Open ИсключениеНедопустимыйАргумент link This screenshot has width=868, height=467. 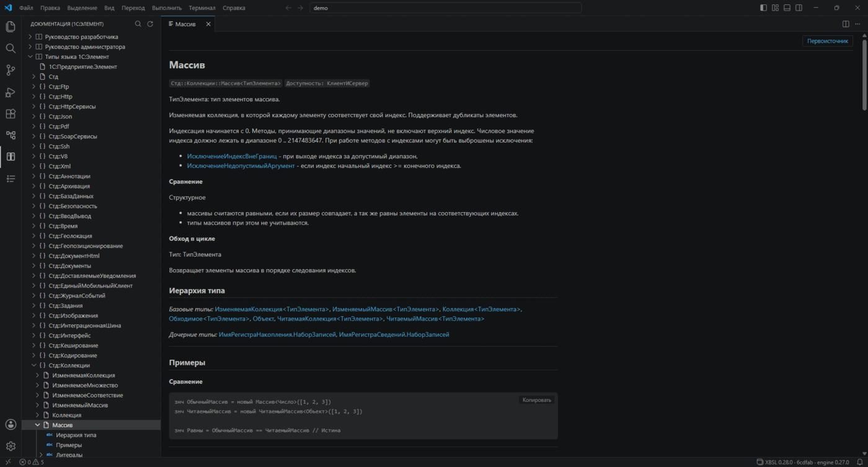[x=241, y=166]
